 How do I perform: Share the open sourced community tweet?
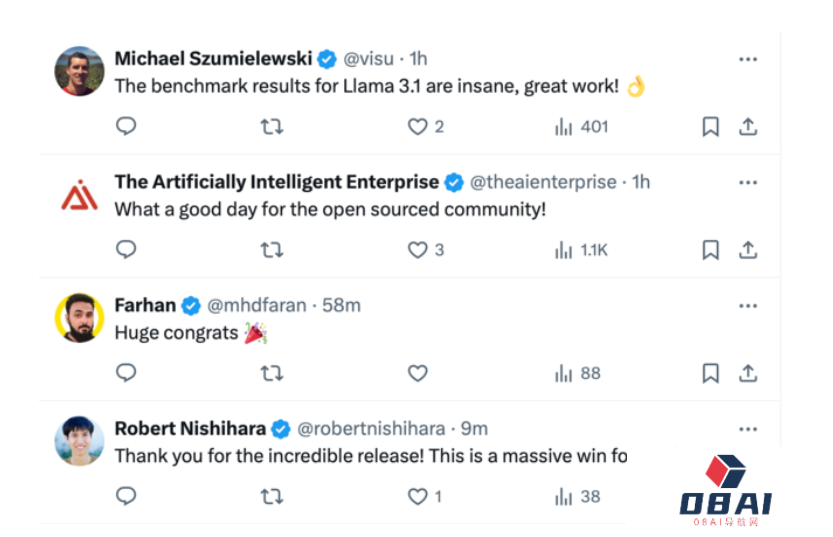[747, 250]
